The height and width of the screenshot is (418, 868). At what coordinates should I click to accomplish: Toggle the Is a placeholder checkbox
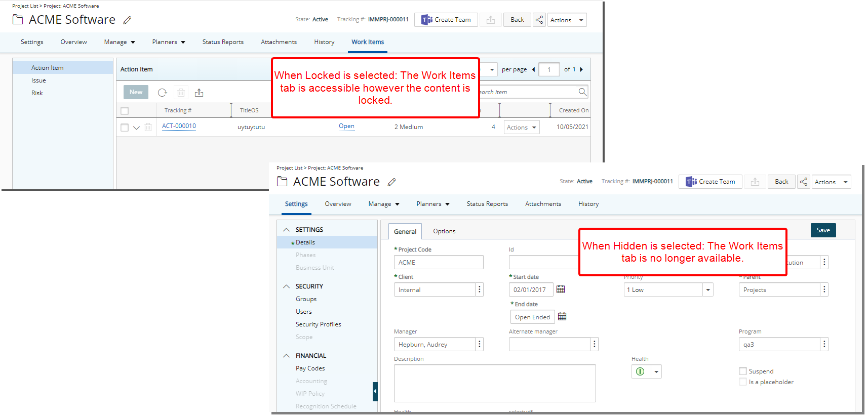[743, 382]
